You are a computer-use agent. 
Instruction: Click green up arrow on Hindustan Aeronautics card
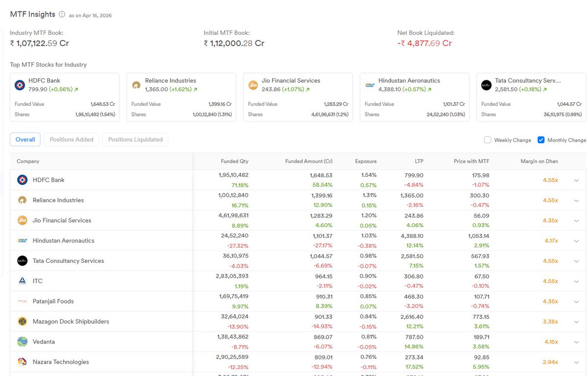[x=429, y=90]
